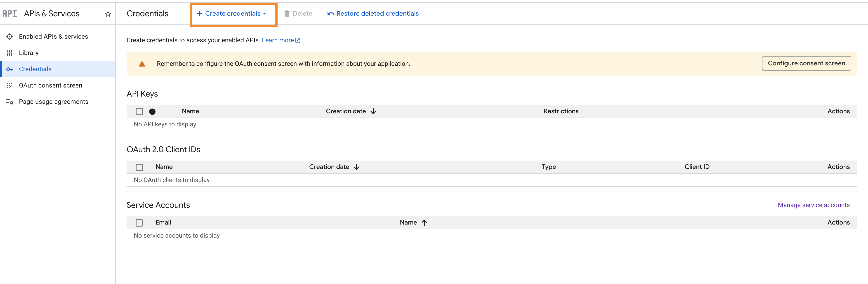Click the APIs & Services title
Screen dimensions: 868x284
(52, 14)
